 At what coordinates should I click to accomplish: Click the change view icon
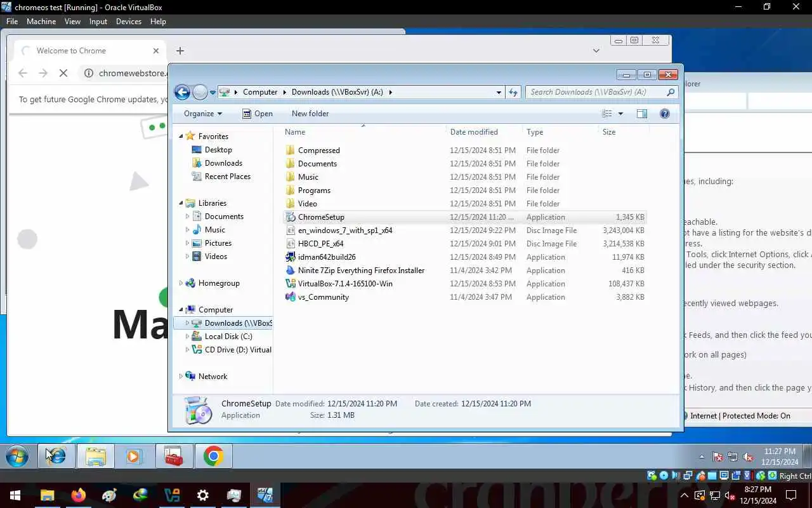[x=607, y=114]
